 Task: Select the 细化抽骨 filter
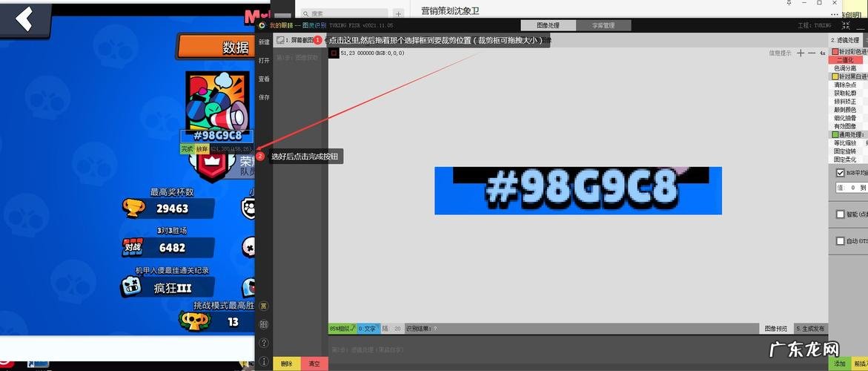(x=845, y=118)
